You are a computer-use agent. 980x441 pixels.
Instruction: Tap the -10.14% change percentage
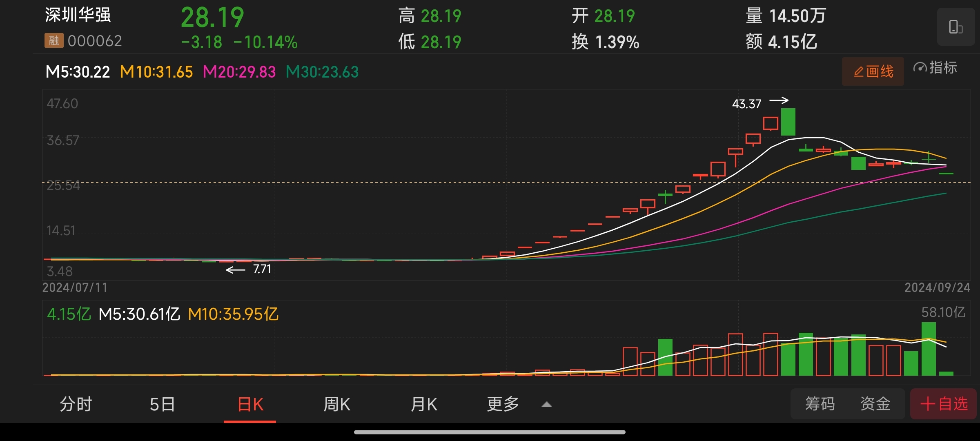coord(265,42)
